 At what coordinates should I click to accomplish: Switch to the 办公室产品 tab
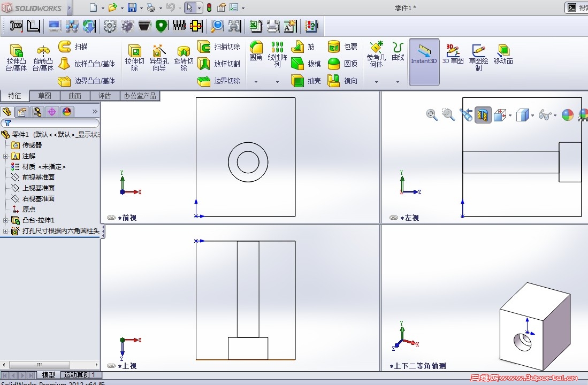click(140, 96)
